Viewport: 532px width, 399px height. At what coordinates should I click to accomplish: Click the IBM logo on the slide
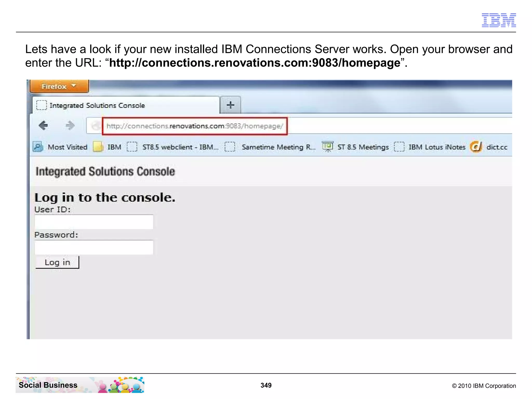coord(499,20)
